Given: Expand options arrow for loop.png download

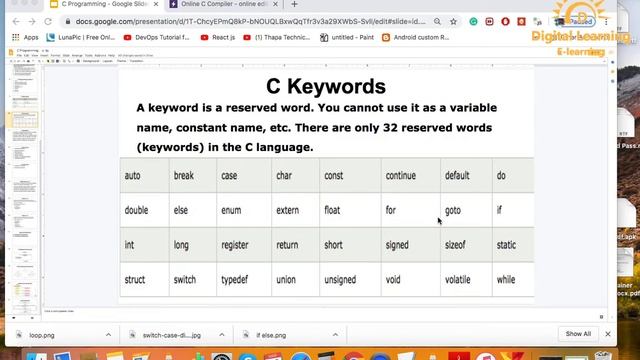Looking at the screenshot, I should tap(108, 335).
